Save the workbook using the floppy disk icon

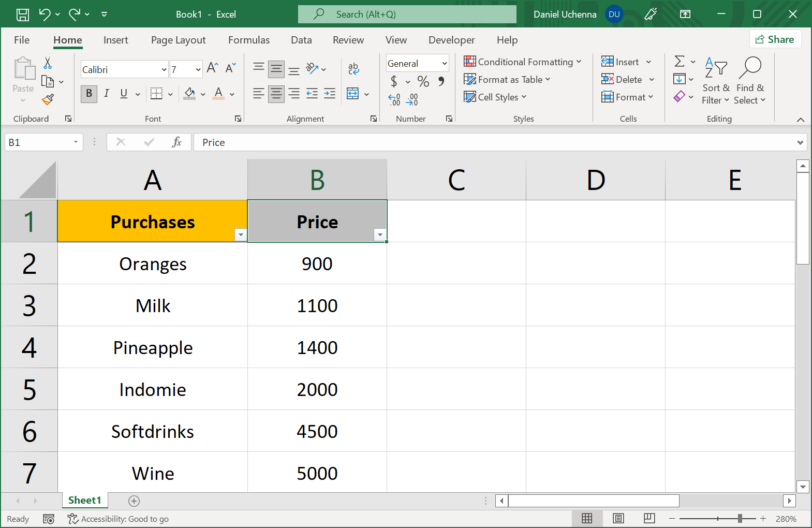point(23,14)
